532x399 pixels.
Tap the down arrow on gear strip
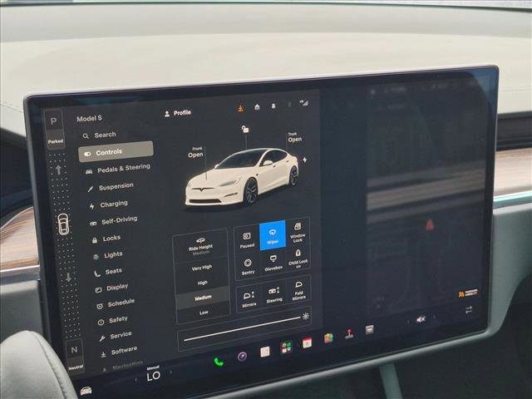coord(68,277)
